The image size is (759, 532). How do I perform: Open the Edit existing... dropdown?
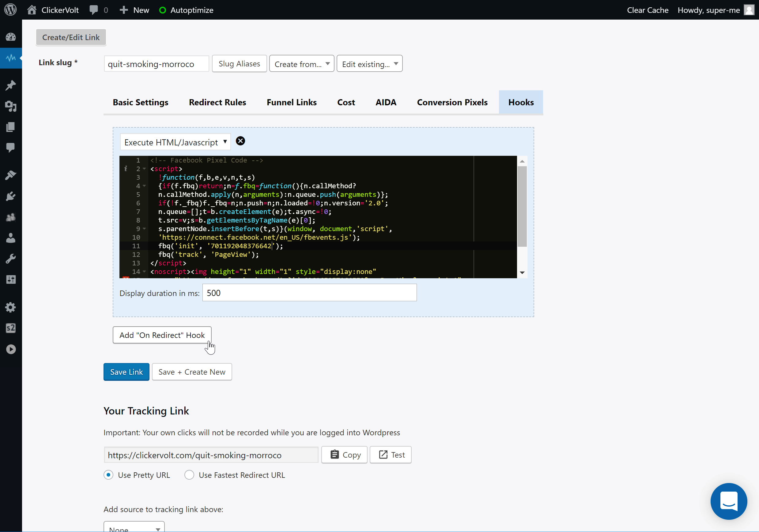[x=369, y=64]
